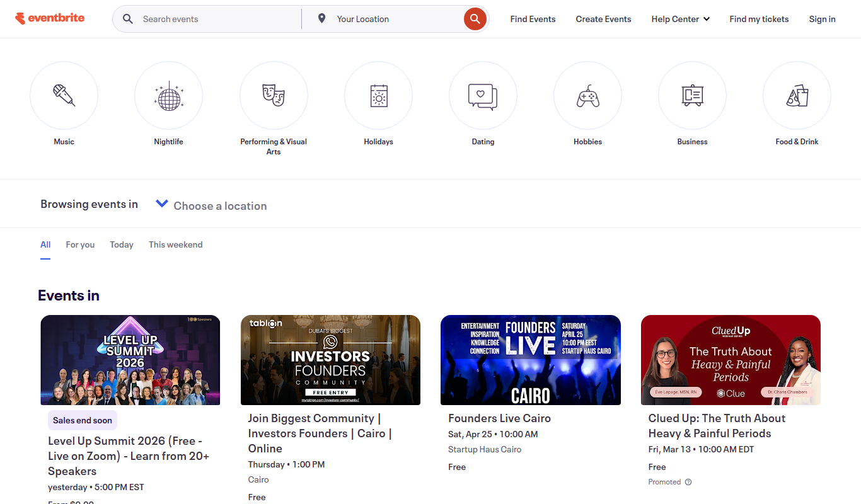Screen dimensions: 861x504
Task: Click the Sign in link
Action: [x=823, y=19]
